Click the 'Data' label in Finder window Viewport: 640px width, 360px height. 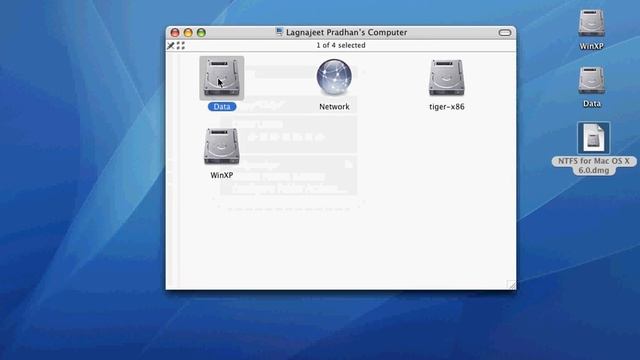click(x=222, y=107)
